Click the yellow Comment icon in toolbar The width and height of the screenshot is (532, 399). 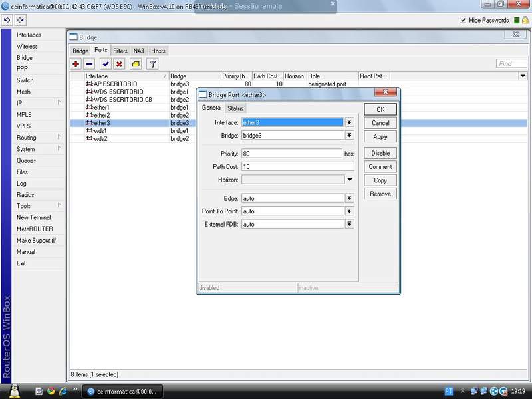pyautogui.click(x=136, y=64)
